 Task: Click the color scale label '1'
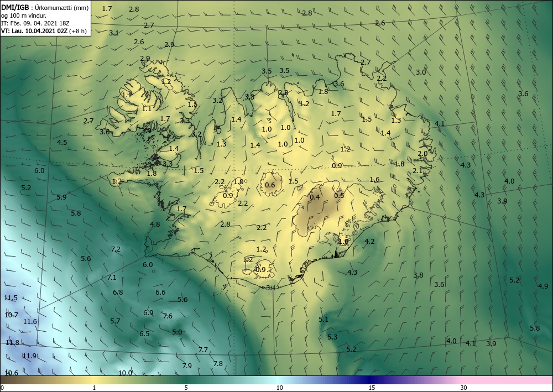point(94,388)
